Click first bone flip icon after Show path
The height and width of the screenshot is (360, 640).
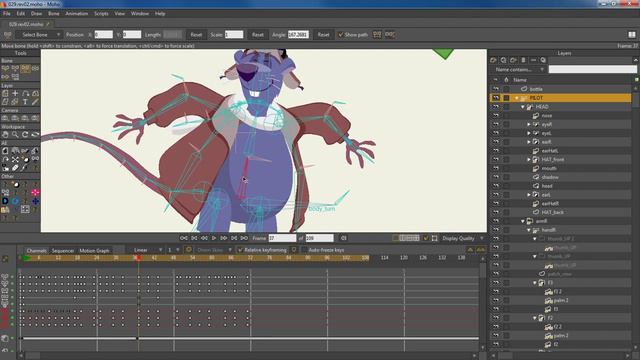point(377,35)
